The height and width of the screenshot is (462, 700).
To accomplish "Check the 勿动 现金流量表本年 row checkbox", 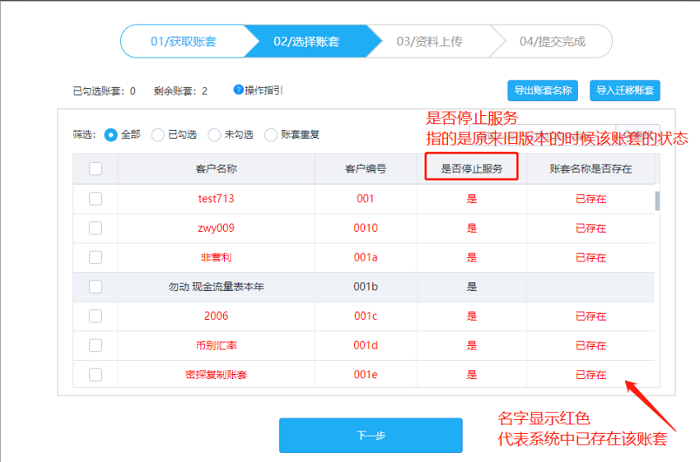I will [x=95, y=287].
